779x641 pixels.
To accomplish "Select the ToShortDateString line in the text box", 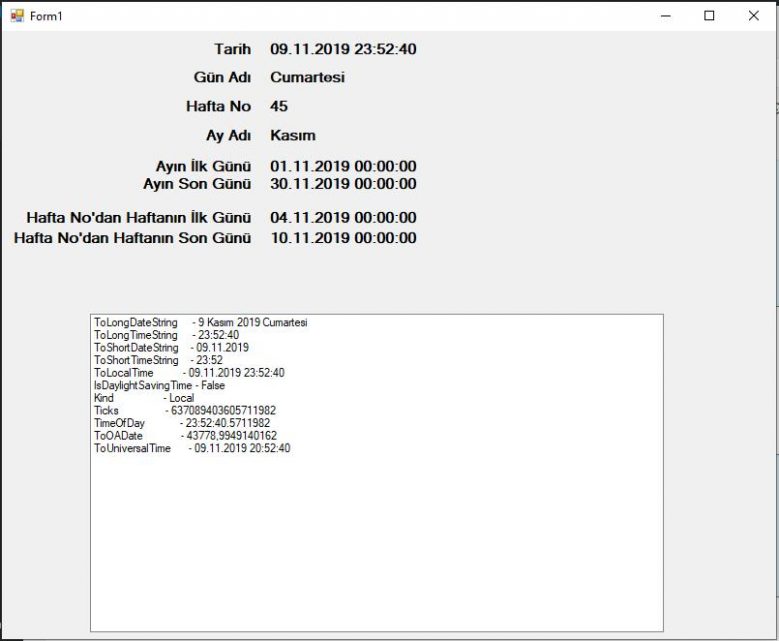I will pos(171,348).
